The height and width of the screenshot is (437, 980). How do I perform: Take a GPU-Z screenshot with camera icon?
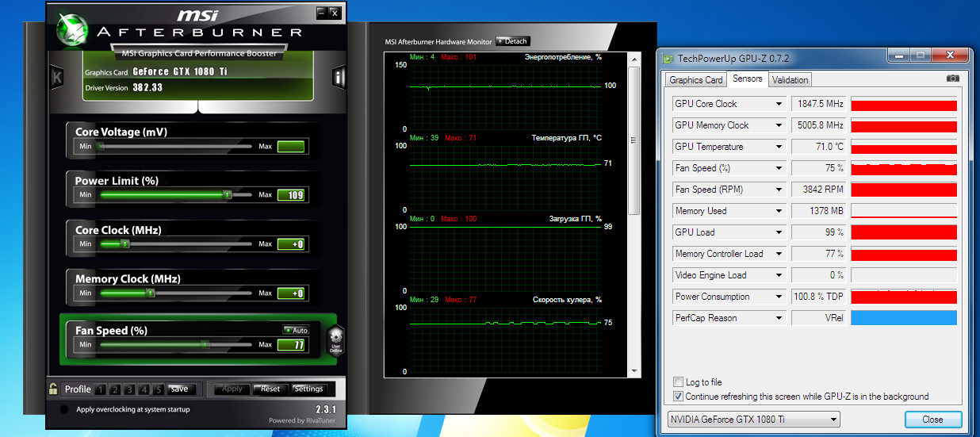[x=952, y=79]
